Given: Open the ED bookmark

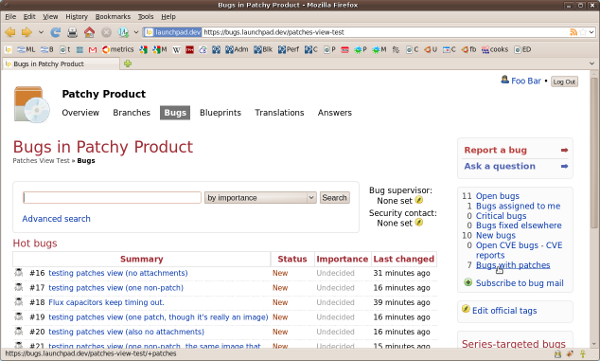Looking at the screenshot, I should [523, 49].
